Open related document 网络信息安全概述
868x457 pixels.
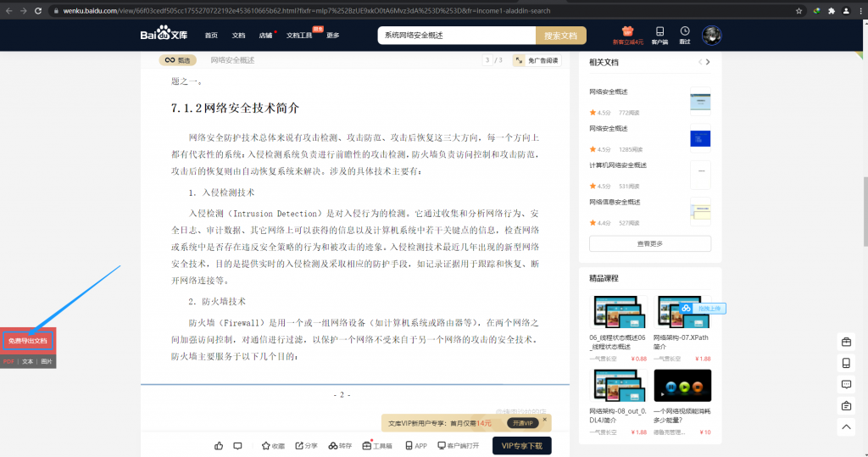tap(615, 202)
